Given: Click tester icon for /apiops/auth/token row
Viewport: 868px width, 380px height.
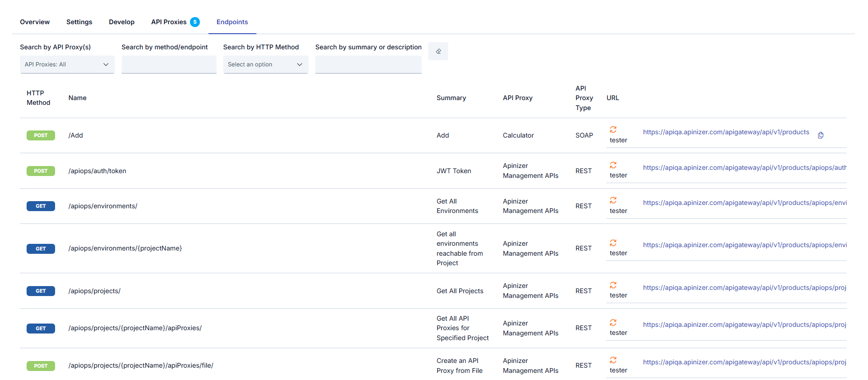Looking at the screenshot, I should click(613, 165).
